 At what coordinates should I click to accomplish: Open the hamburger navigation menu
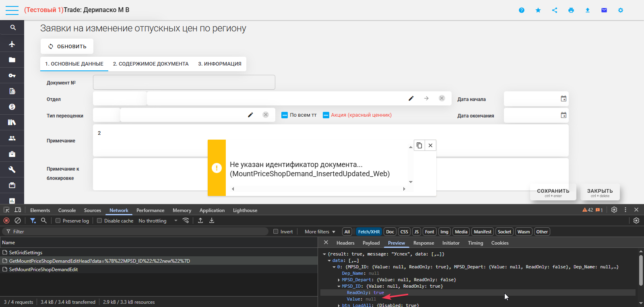point(12,10)
